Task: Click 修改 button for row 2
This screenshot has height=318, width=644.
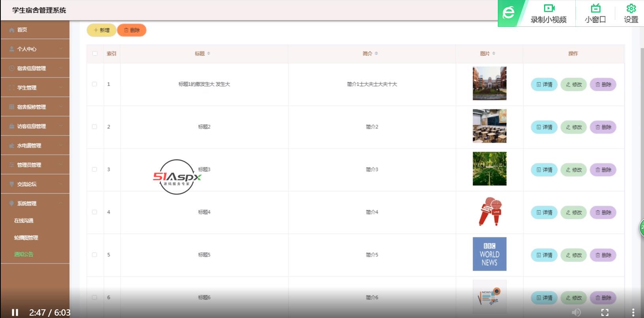Action: pos(574,127)
